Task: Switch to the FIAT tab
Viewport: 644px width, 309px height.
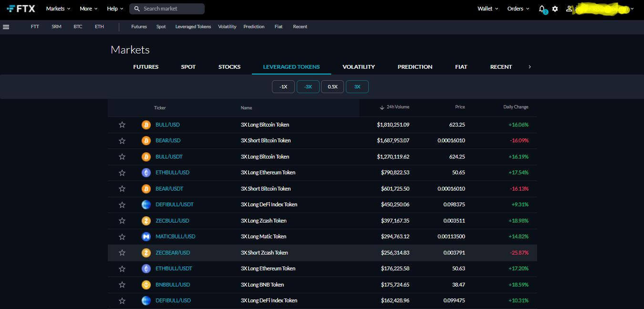Action: (x=461, y=67)
